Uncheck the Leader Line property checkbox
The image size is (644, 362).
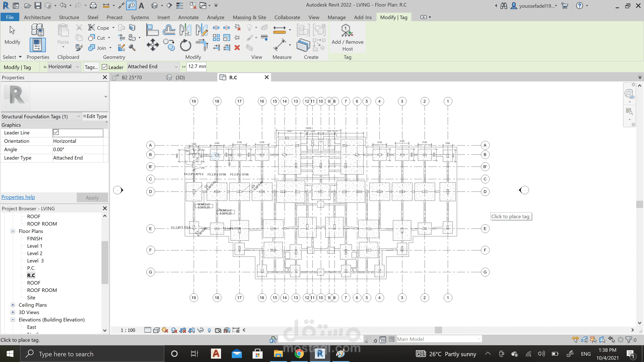pyautogui.click(x=56, y=132)
